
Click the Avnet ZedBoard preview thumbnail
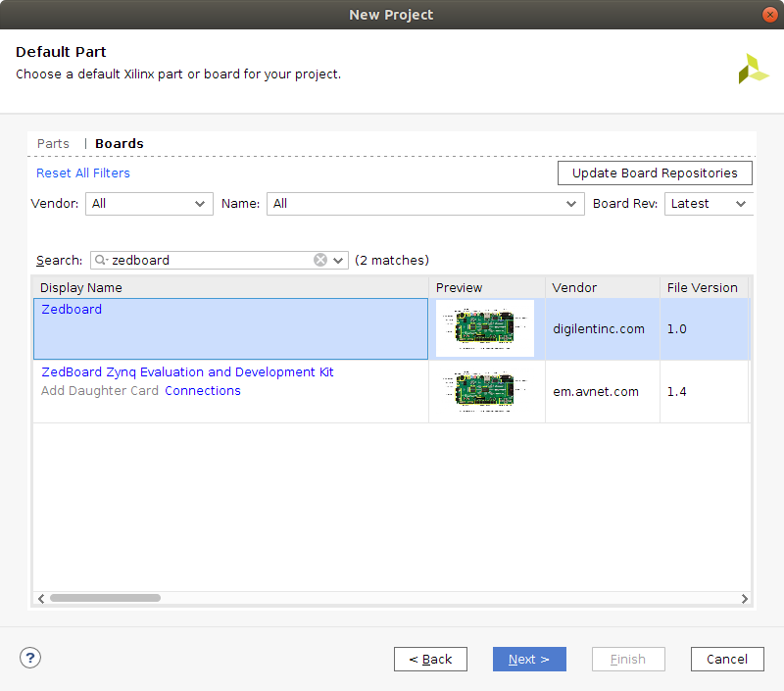tap(484, 391)
